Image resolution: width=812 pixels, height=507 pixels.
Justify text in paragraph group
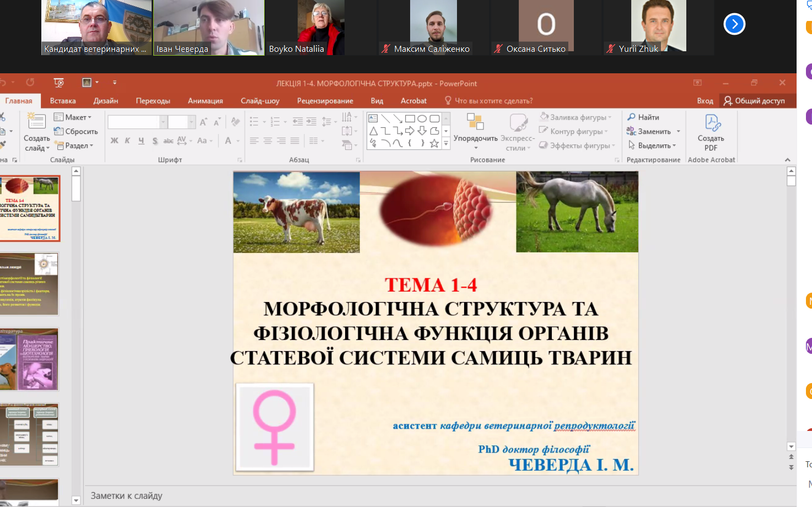(x=295, y=141)
